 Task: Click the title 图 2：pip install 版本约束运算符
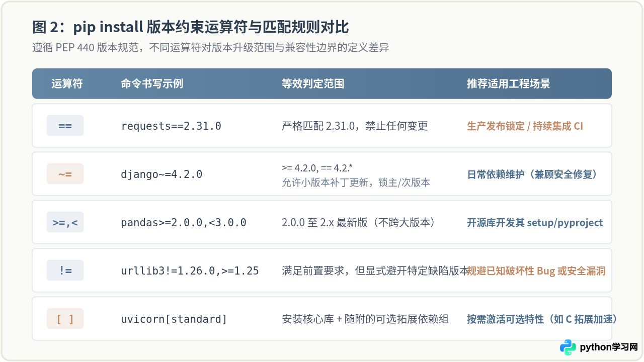[x=191, y=27]
